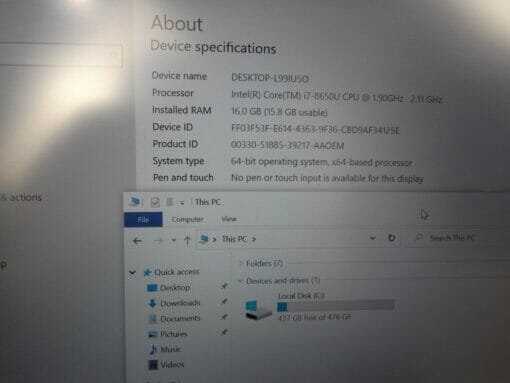Click the New folder quick access icon

170,202
